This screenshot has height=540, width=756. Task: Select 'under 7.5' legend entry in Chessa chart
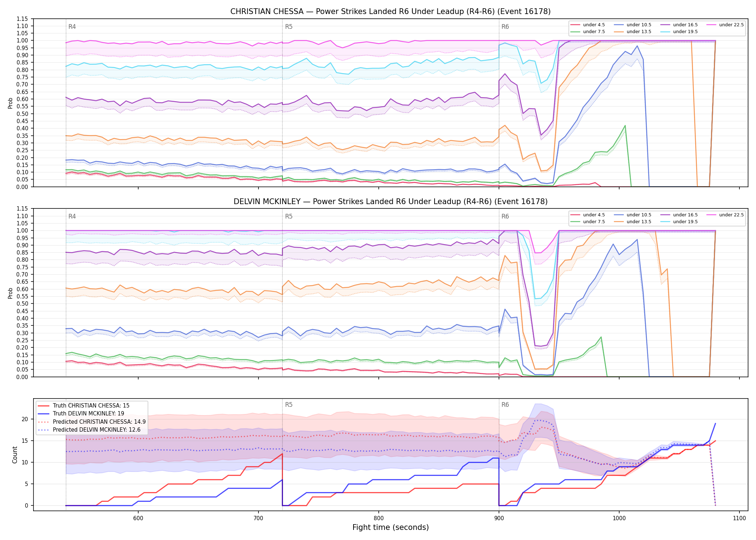tap(588, 32)
